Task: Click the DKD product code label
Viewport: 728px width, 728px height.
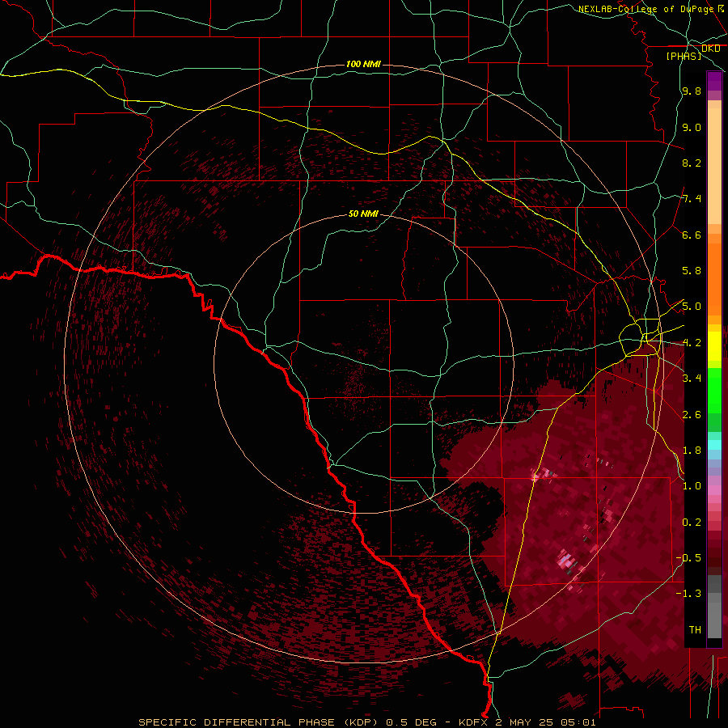Action: click(x=711, y=49)
